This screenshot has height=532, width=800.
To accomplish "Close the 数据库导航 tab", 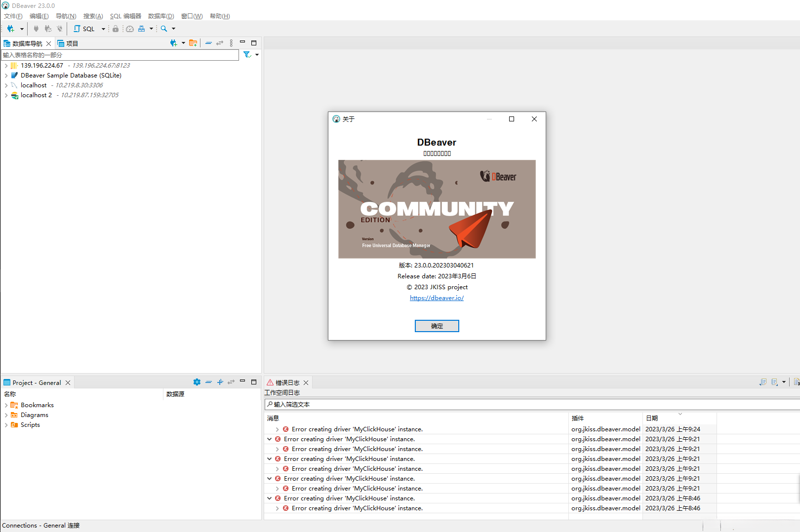I will 48,43.
